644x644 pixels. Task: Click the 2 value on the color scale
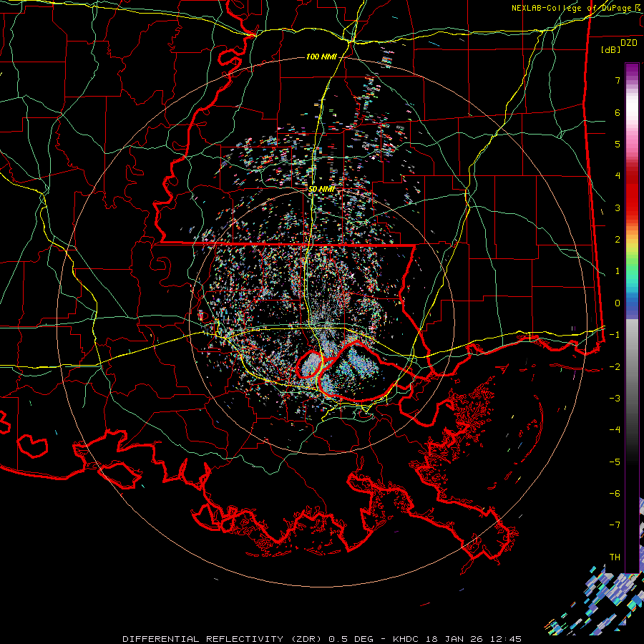pos(618,240)
